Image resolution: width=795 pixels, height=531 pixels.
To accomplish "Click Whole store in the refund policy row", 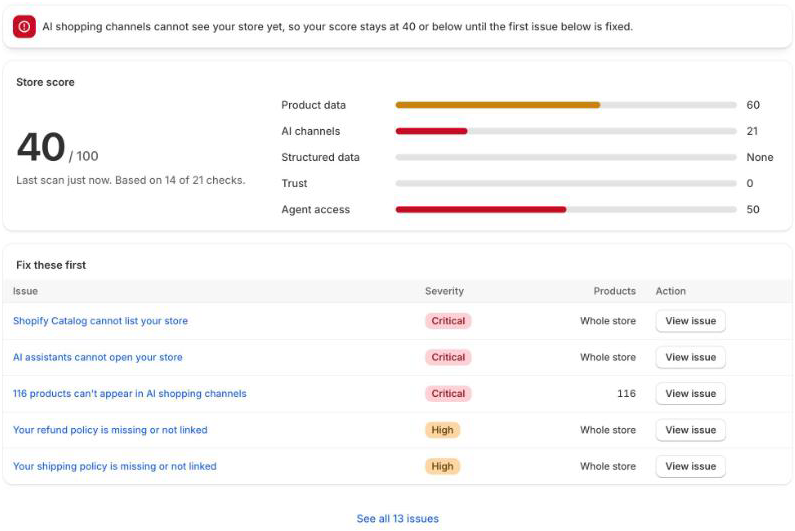I will pos(608,430).
